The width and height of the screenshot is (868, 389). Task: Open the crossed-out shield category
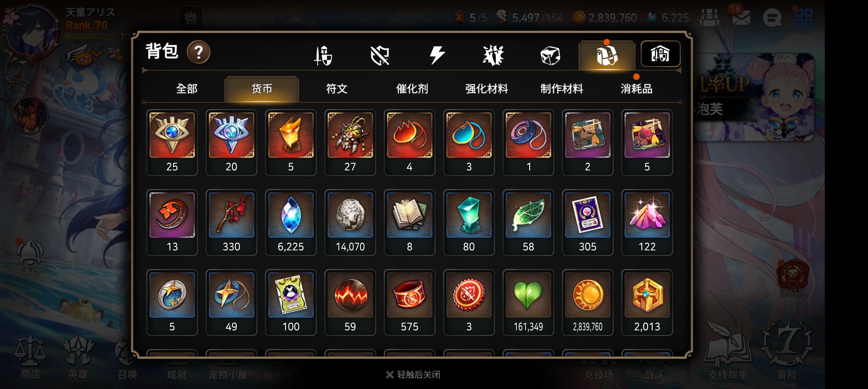click(380, 55)
